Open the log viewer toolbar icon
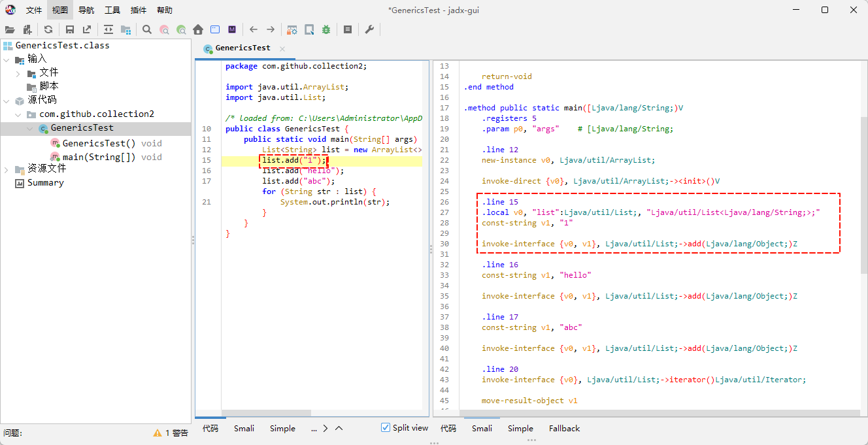This screenshot has width=868, height=445. [x=348, y=29]
